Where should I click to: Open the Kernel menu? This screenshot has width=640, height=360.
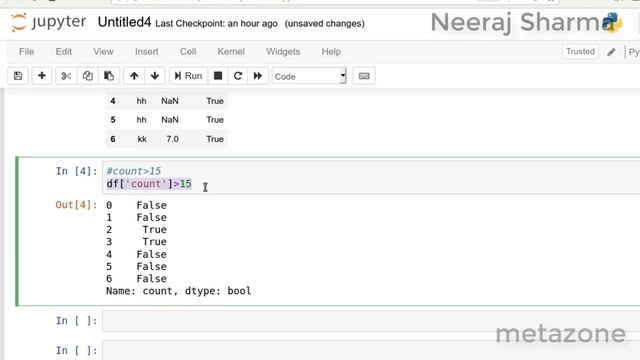(x=231, y=52)
